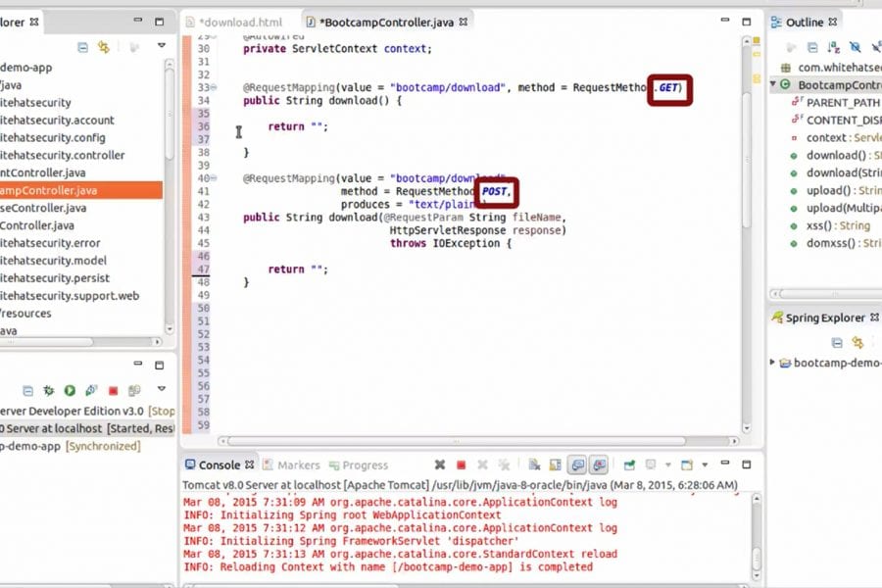Collapse the BootcampController class in Outline
This screenshot has width=882, height=588.
(773, 85)
